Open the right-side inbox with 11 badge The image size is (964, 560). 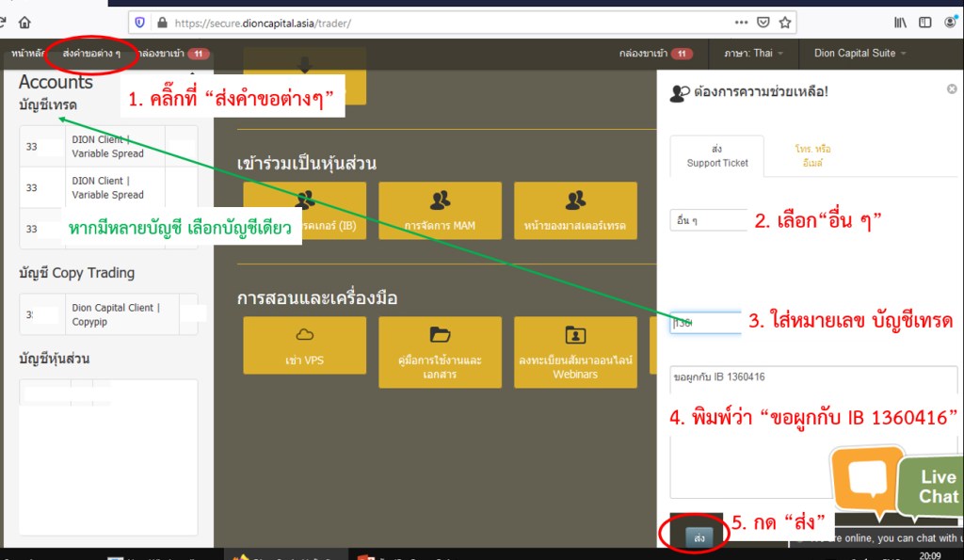(655, 54)
